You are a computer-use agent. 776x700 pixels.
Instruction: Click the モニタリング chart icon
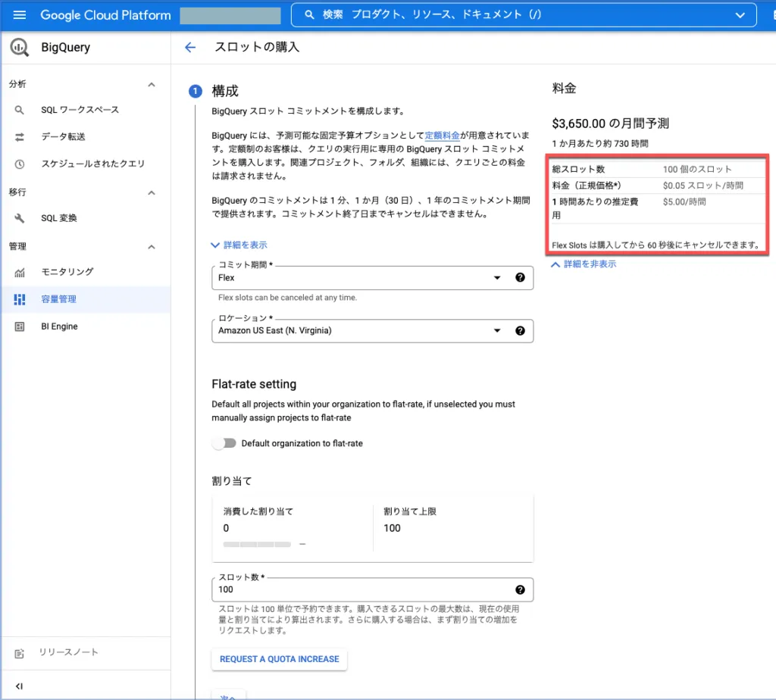pyautogui.click(x=19, y=272)
